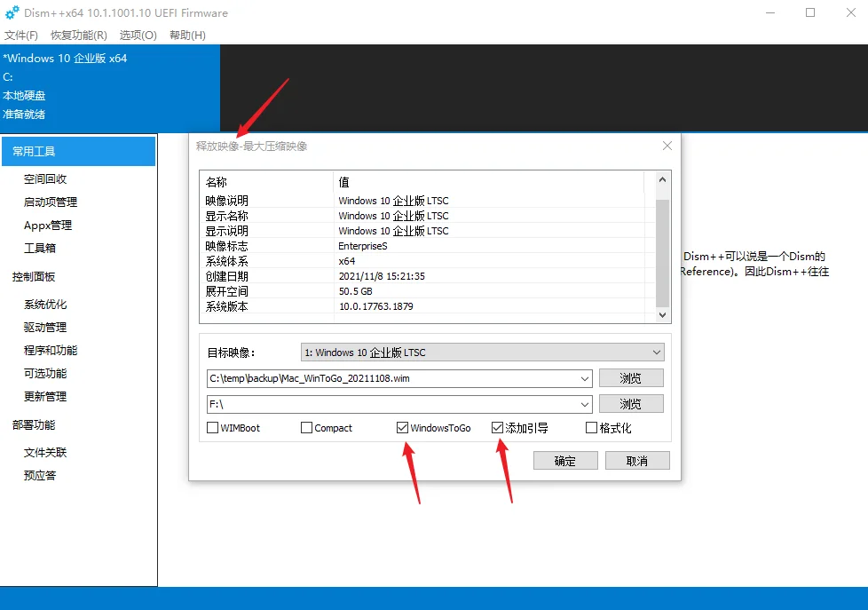Open the 文件(F) menu
Screen dimensions: 868x610
pyautogui.click(x=21, y=36)
